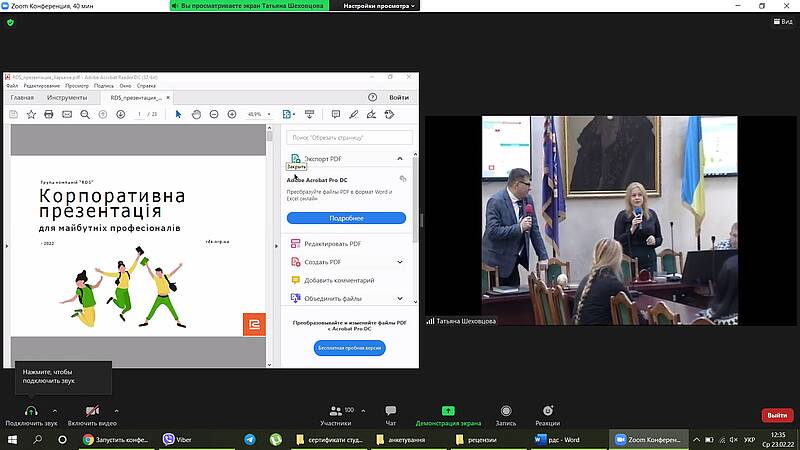
Task: Click the page number field in Acrobat
Action: click(x=139, y=114)
